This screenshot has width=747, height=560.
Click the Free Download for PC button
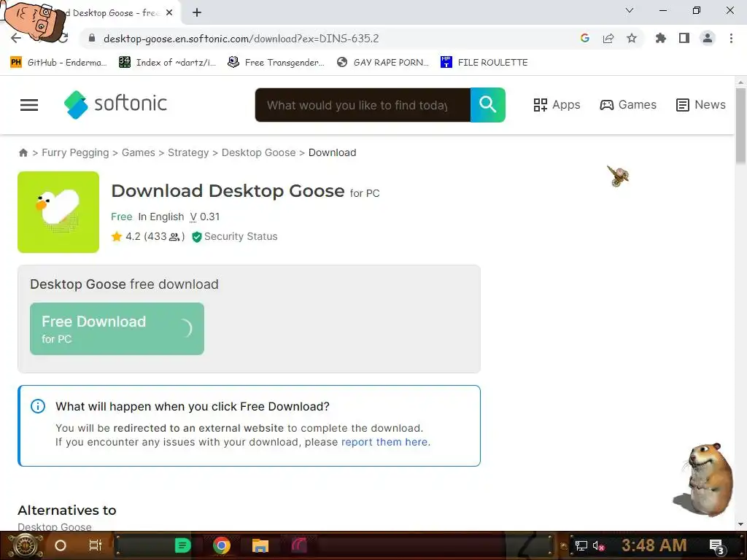click(x=117, y=329)
